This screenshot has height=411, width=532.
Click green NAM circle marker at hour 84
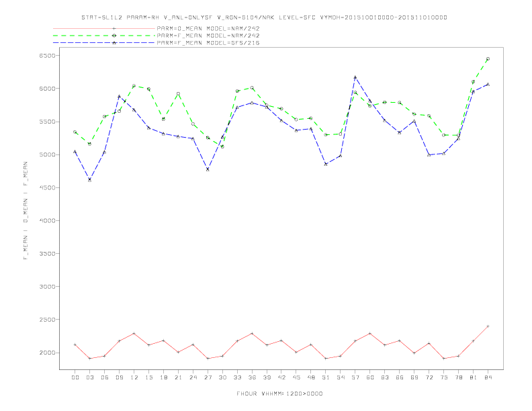488,58
